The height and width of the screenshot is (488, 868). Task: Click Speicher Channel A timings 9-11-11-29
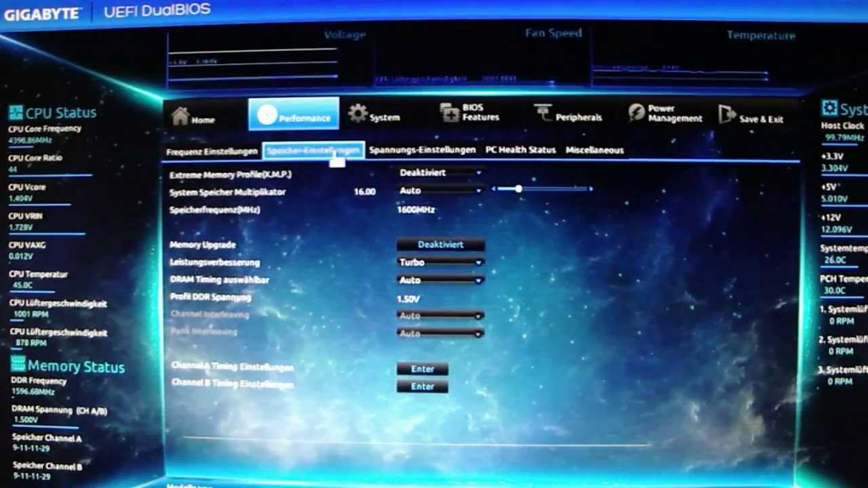point(31,448)
